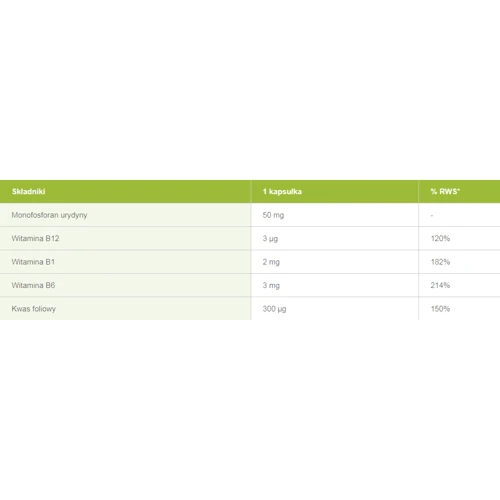This screenshot has width=500, height=500.
Task: Click the 3 mg dosage for B6
Action: [x=271, y=285]
